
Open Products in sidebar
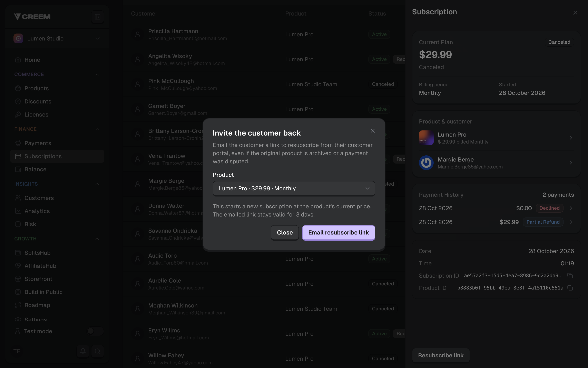point(57,88)
